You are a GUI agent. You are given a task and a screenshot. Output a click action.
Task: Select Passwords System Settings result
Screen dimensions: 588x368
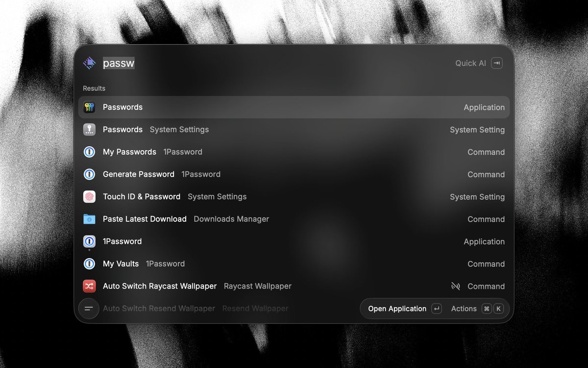(x=294, y=130)
